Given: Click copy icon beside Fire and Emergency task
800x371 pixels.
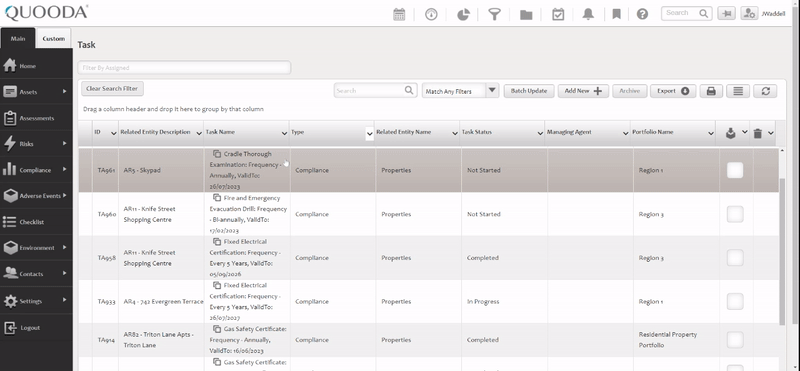Looking at the screenshot, I should [x=217, y=197].
